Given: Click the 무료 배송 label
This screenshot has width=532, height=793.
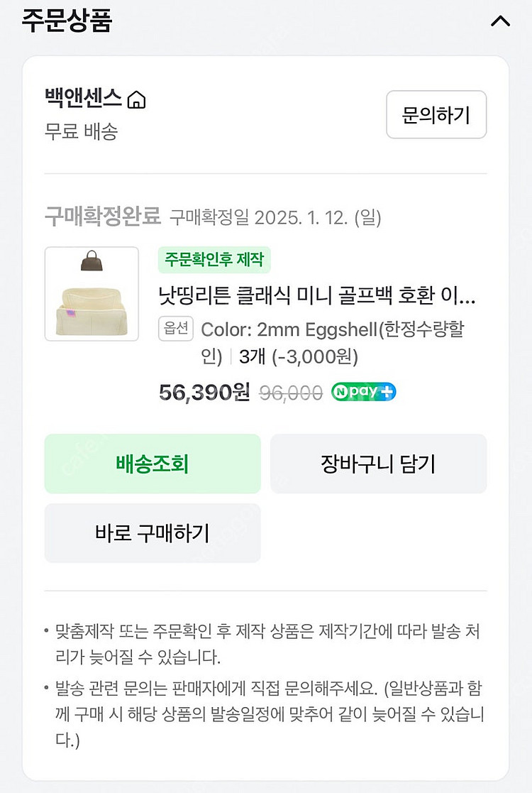Looking at the screenshot, I should pos(81,131).
